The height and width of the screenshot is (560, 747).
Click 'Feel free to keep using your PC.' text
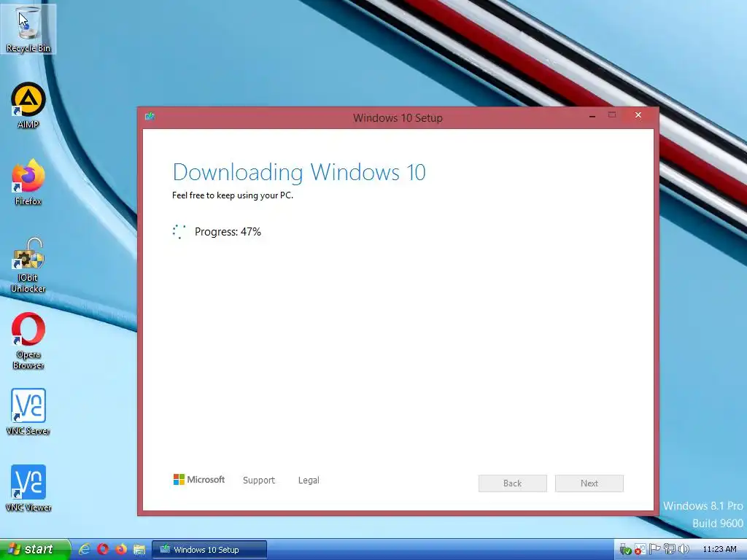click(233, 195)
